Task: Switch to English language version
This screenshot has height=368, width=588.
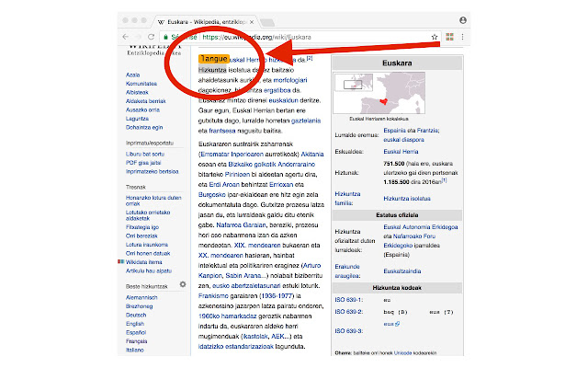Action: [x=135, y=324]
